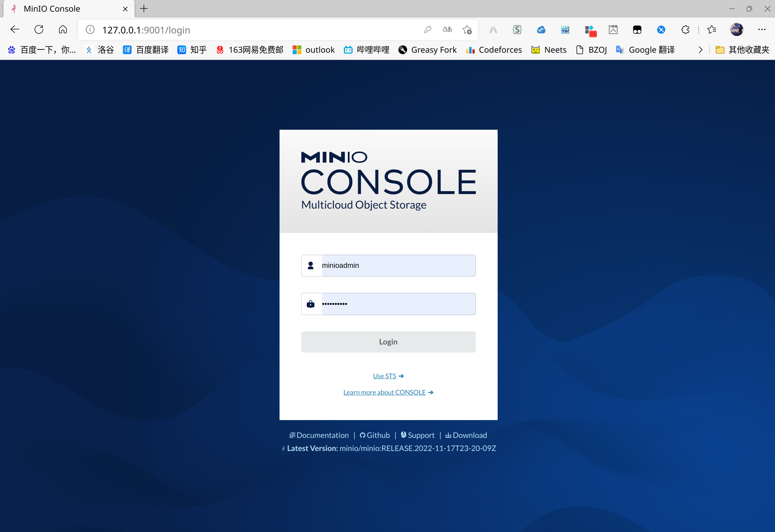Screen dimensions: 775x532
Task: Click the password input field
Action: coord(398,304)
